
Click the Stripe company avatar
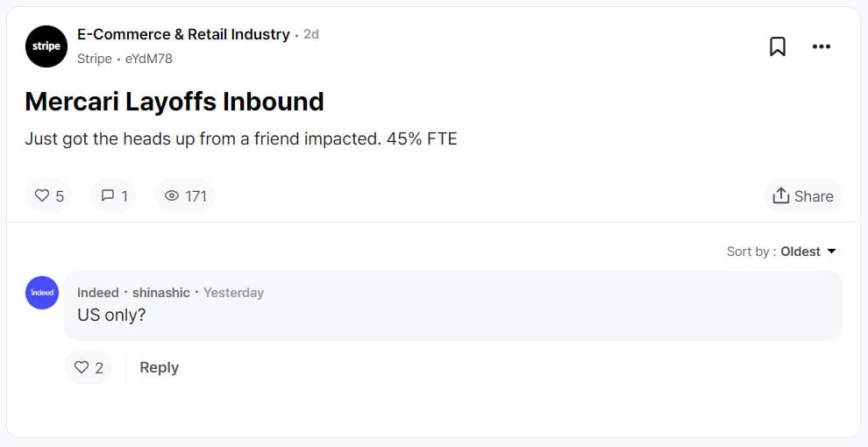pyautogui.click(x=46, y=46)
